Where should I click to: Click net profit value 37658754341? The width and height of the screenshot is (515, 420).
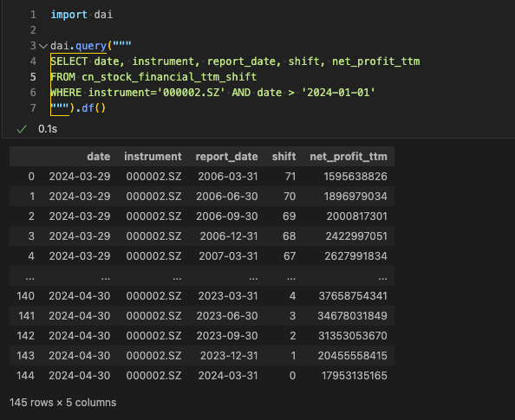[x=353, y=296]
